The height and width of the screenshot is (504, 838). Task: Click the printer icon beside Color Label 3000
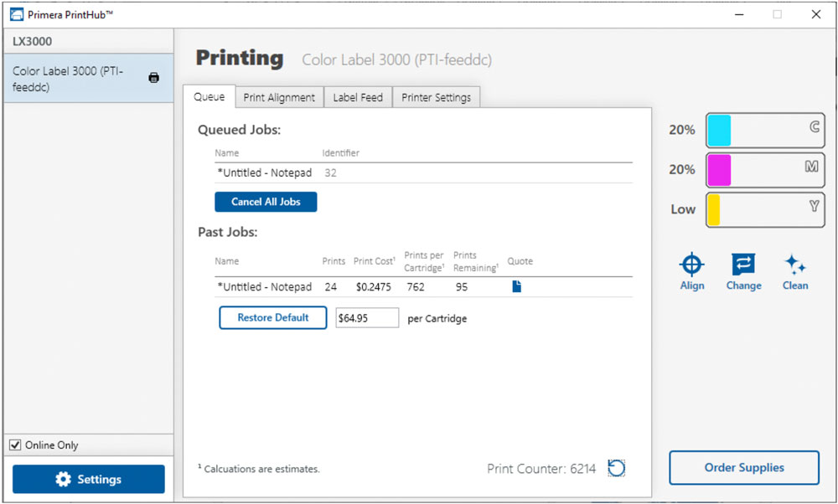coord(154,77)
